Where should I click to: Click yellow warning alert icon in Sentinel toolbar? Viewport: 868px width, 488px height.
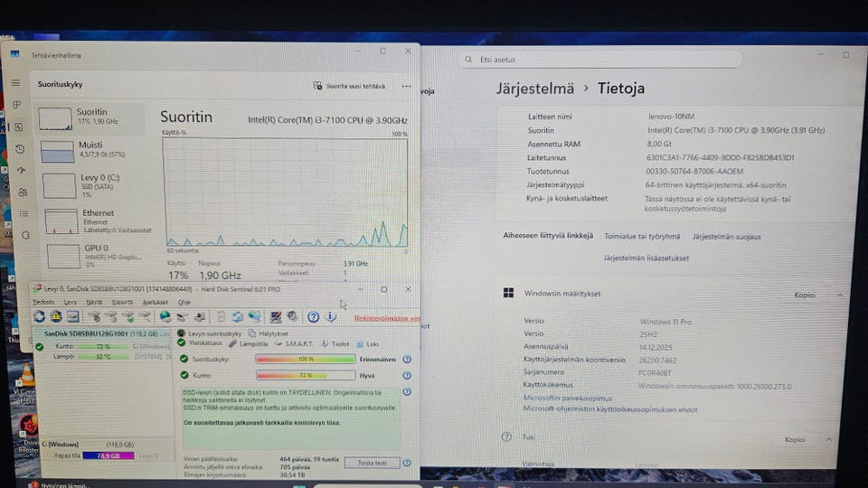click(56, 316)
